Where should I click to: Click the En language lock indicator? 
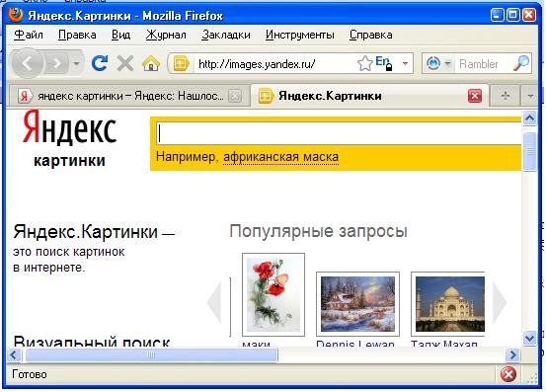tap(384, 63)
